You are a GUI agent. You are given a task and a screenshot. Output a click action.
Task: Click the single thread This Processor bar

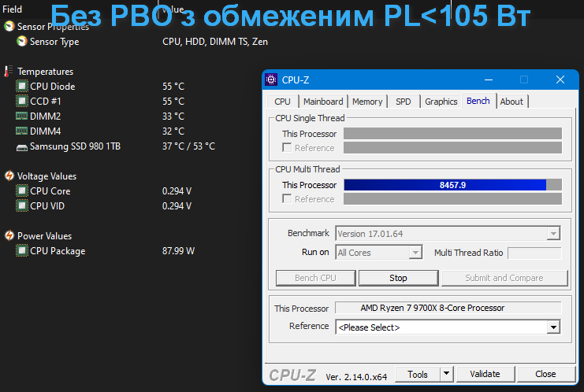click(452, 134)
